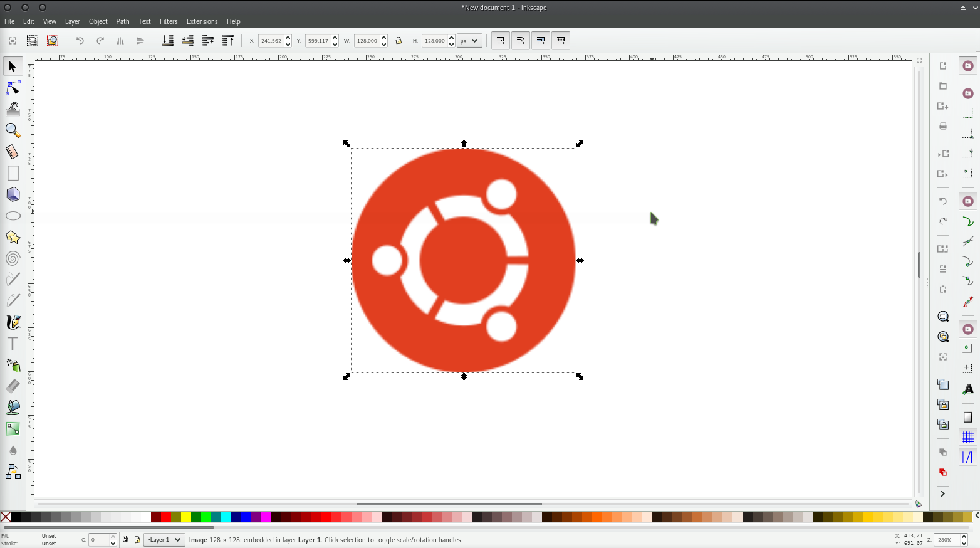The image size is (980, 548).
Task: Select the Rectangle tool
Action: point(13,173)
